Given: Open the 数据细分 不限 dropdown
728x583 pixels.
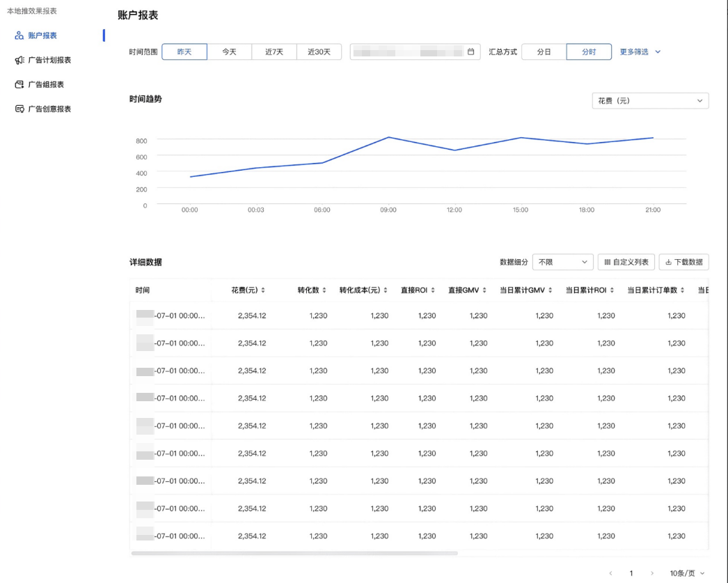Looking at the screenshot, I should (x=563, y=263).
